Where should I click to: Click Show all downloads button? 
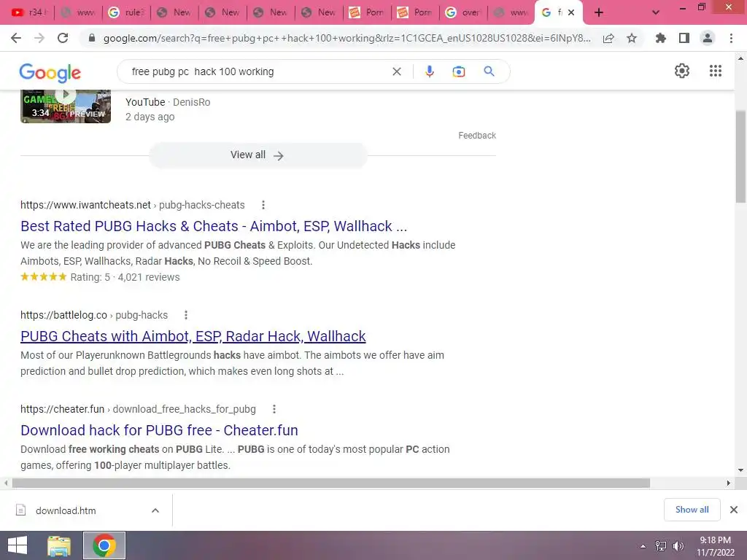692,510
